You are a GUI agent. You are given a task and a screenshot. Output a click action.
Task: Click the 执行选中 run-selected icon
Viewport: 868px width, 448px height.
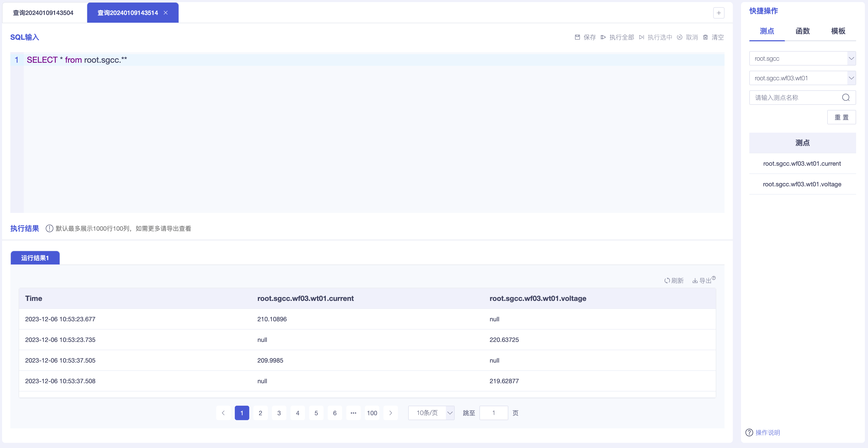(x=641, y=37)
